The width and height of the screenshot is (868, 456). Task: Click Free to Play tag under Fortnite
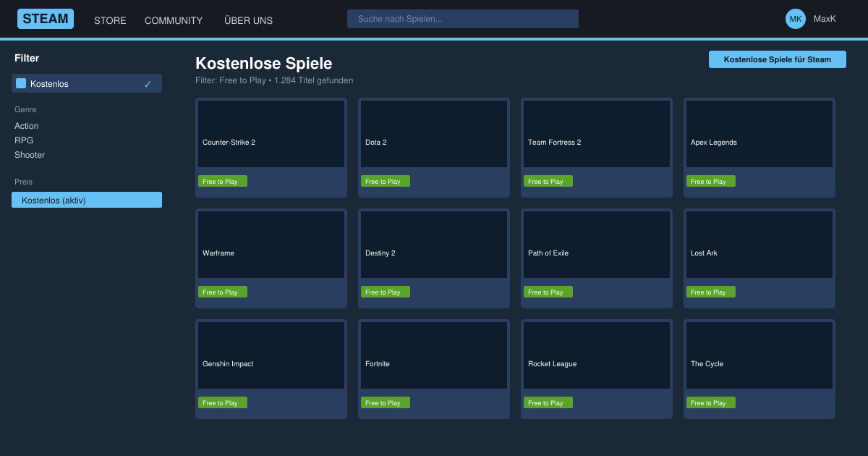386,402
